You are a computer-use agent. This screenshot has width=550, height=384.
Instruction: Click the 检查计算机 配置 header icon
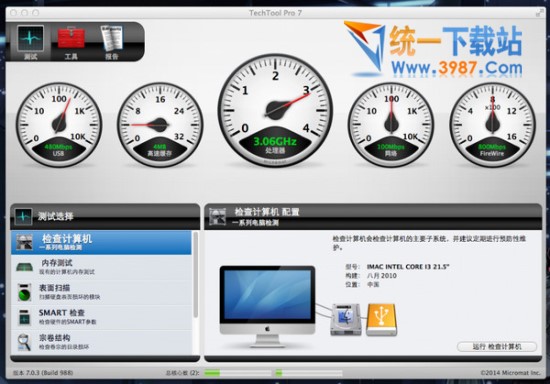pyautogui.click(x=217, y=216)
